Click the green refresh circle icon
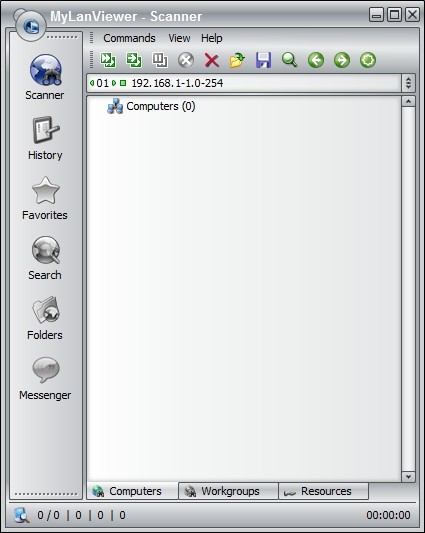 (368, 60)
